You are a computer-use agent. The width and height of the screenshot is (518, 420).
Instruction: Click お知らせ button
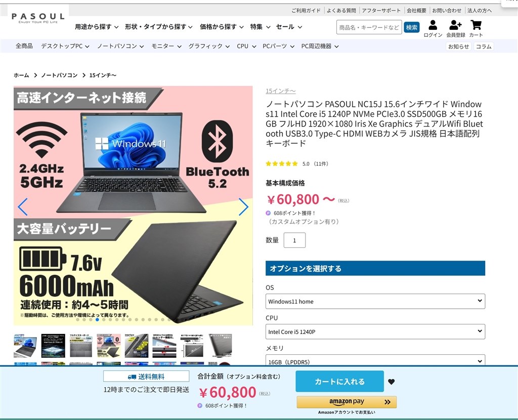[458, 47]
